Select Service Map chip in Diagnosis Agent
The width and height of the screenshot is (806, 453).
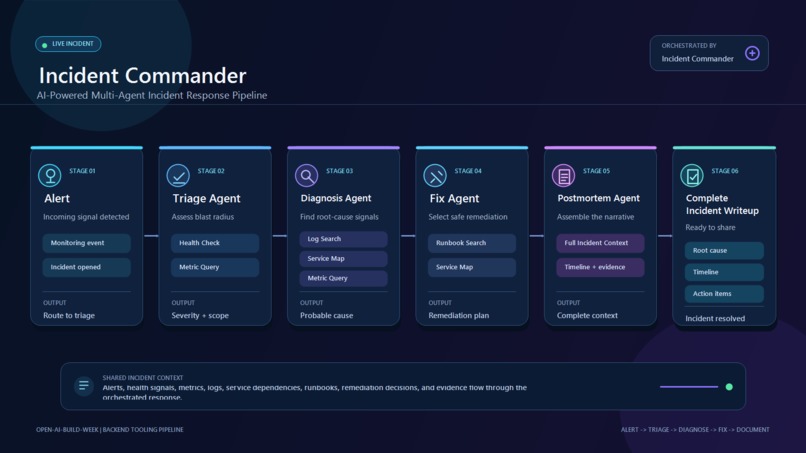point(343,259)
